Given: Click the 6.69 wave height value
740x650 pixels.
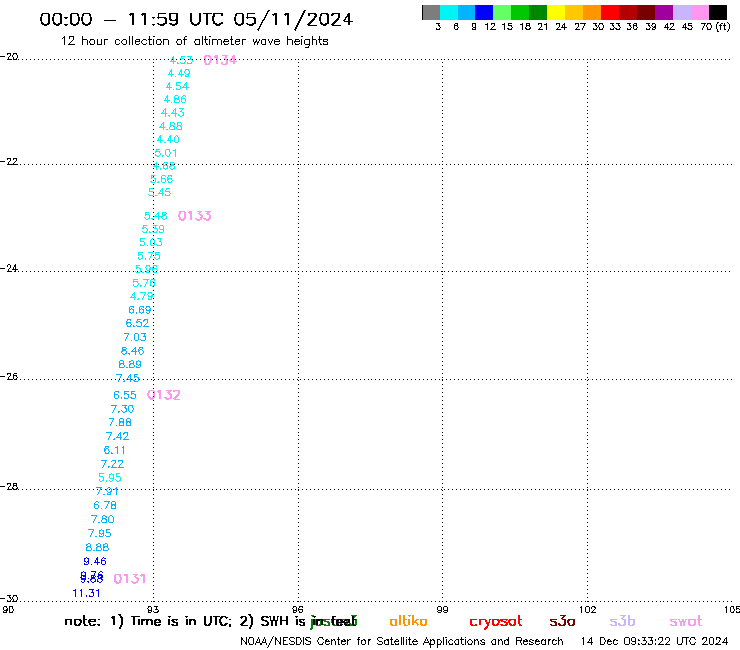Looking at the screenshot, I should 140,310.
